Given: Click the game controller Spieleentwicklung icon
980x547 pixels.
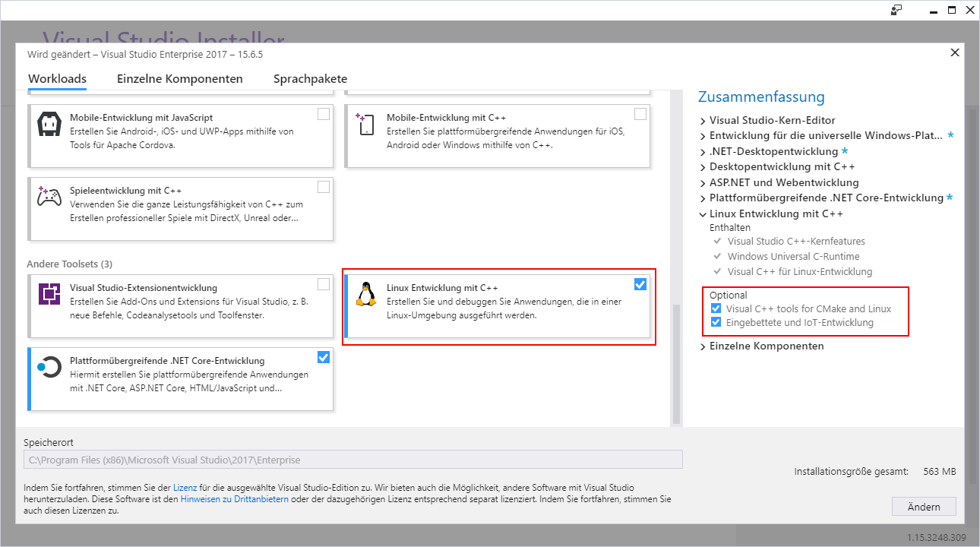Looking at the screenshot, I should (49, 196).
